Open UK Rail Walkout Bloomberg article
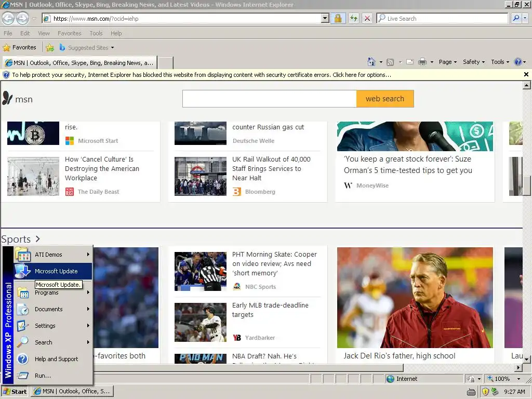 [x=271, y=169]
